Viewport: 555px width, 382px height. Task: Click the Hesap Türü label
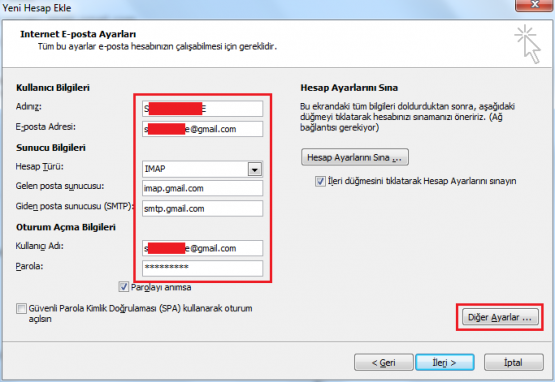pos(40,166)
